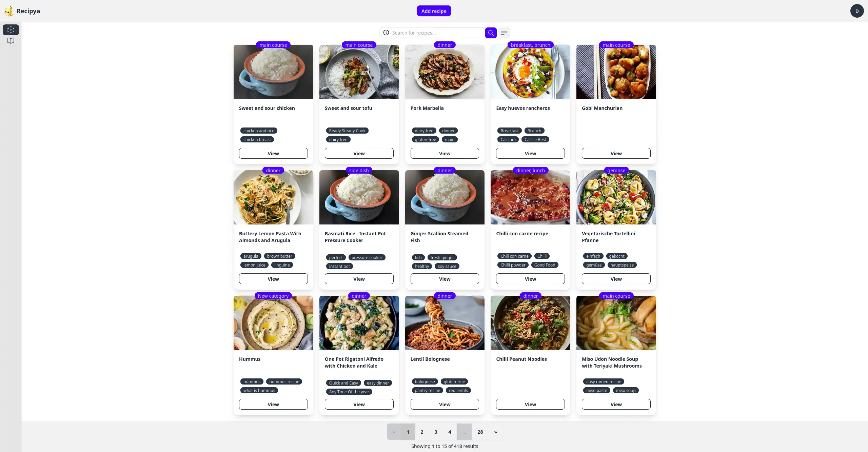Navigate to last page 28
868x452 pixels.
point(480,431)
